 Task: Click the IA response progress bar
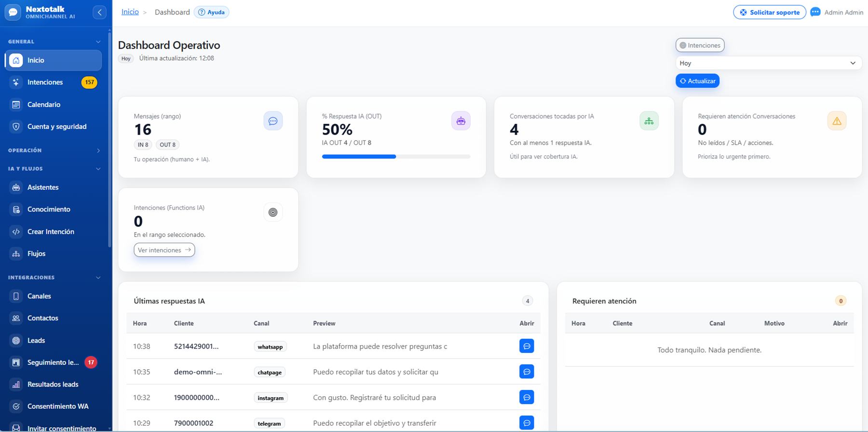(x=396, y=156)
